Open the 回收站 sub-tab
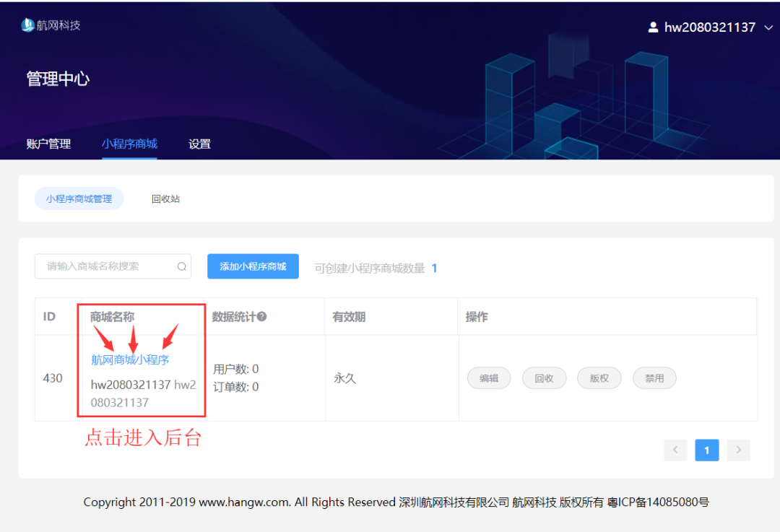This screenshot has width=780, height=532. point(165,199)
